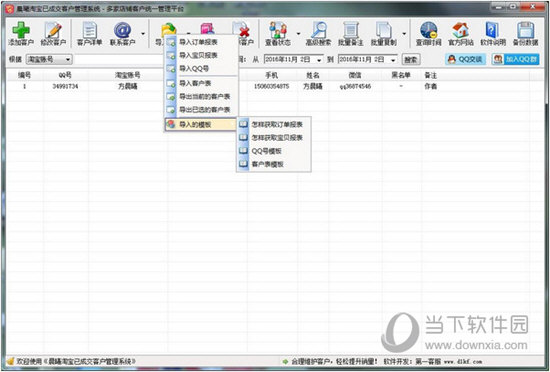This screenshot has height=372, width=550.
Task: Select WeChat cell qq36874546
Action: (x=355, y=86)
